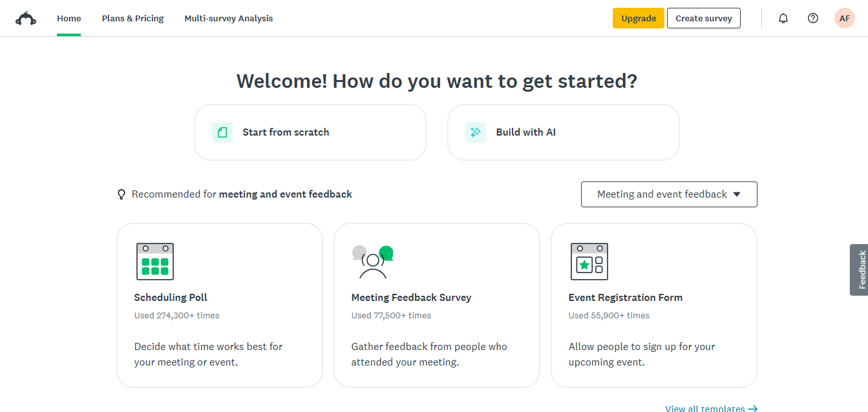
Task: Choose the Build with AI card
Action: (564, 132)
